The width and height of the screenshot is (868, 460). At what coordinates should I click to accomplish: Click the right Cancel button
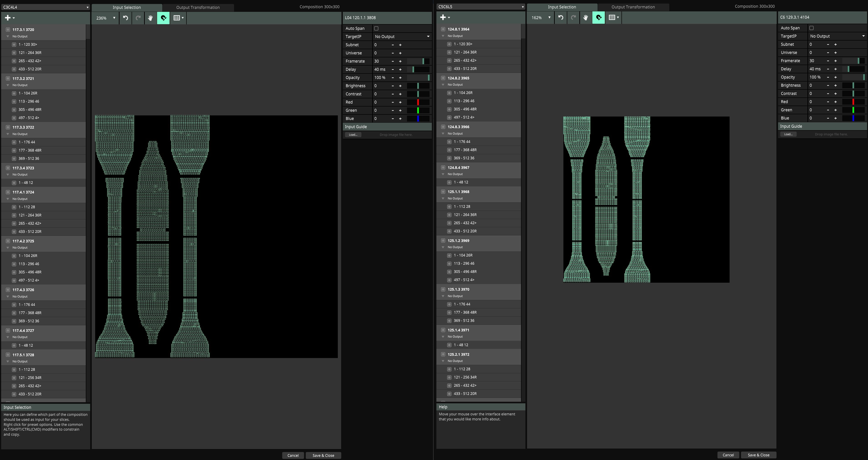[x=728, y=455]
